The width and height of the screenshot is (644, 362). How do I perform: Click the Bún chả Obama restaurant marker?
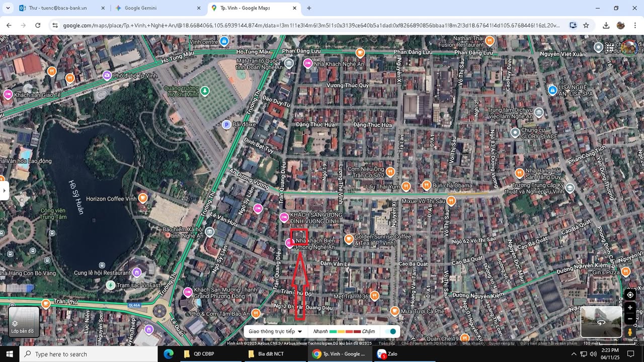point(426,186)
